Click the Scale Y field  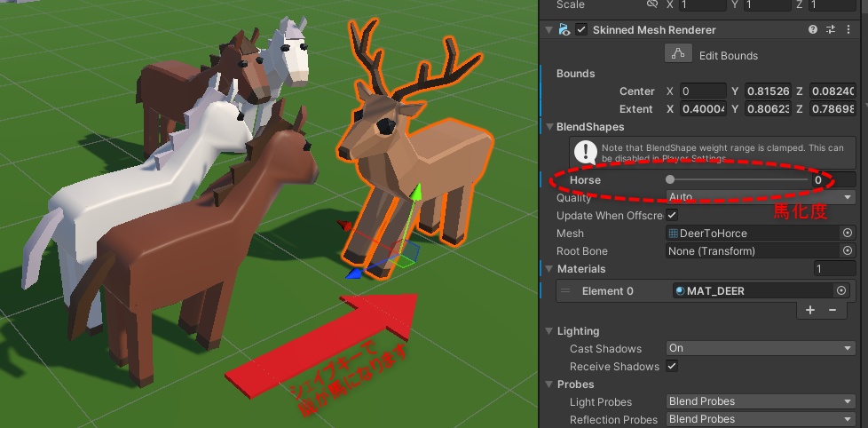(768, 5)
